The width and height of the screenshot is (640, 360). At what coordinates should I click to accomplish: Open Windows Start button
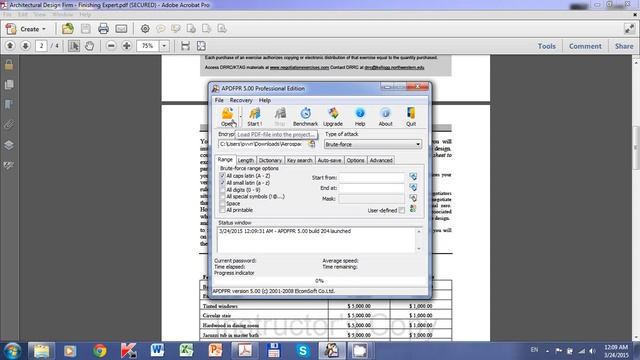tap(12, 351)
